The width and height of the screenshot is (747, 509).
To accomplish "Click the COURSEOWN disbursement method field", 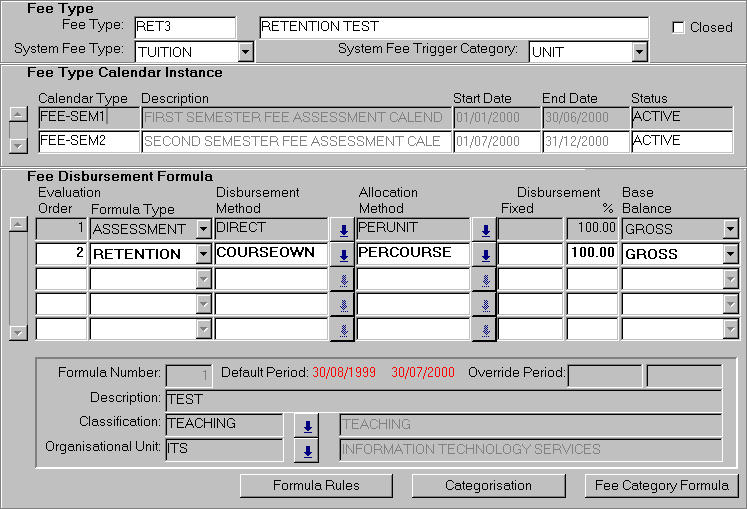I will click(270, 254).
